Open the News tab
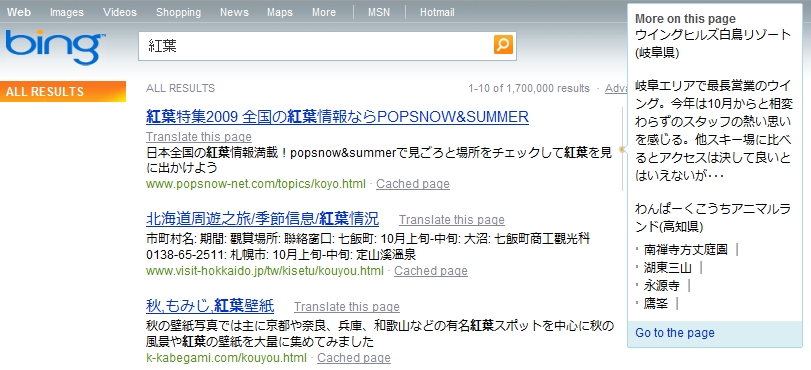The image size is (811, 370). click(x=234, y=12)
